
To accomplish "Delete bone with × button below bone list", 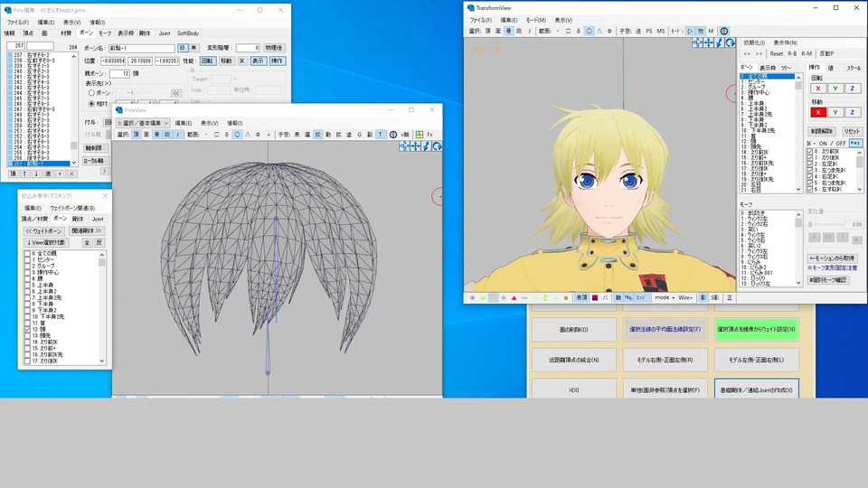I will coord(71,174).
